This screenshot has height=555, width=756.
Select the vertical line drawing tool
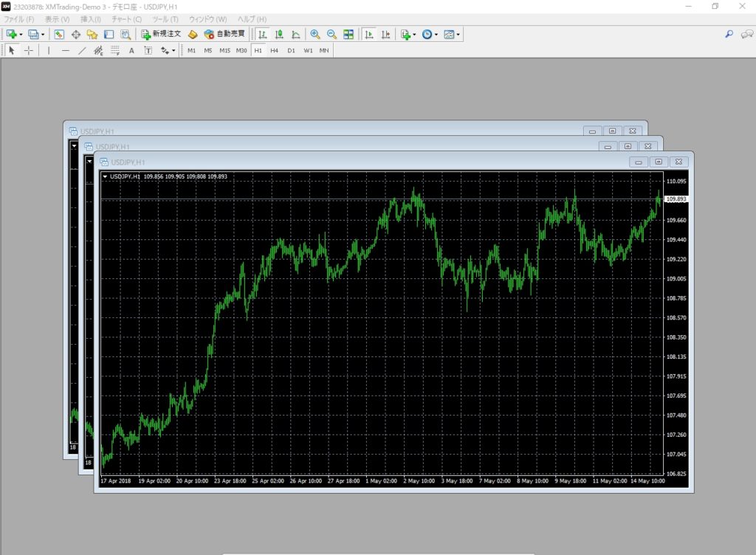[x=49, y=50]
